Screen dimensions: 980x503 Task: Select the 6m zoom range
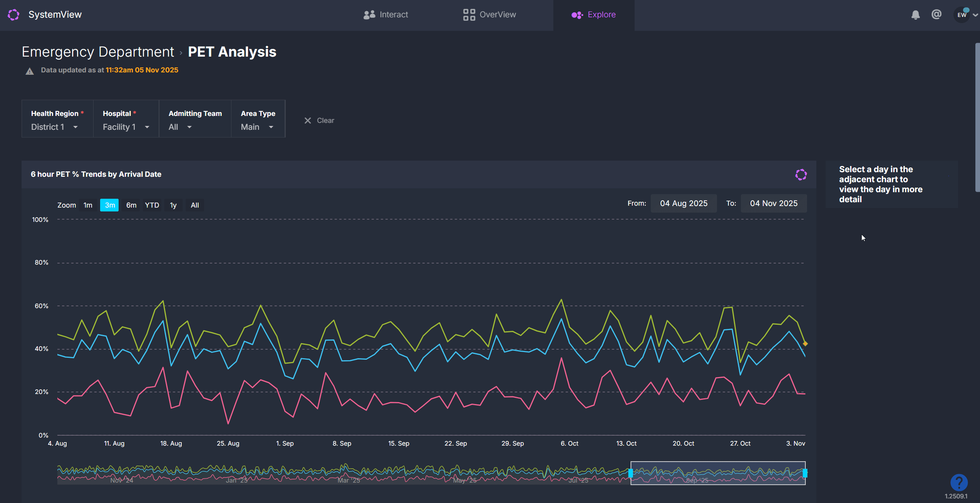click(x=131, y=205)
